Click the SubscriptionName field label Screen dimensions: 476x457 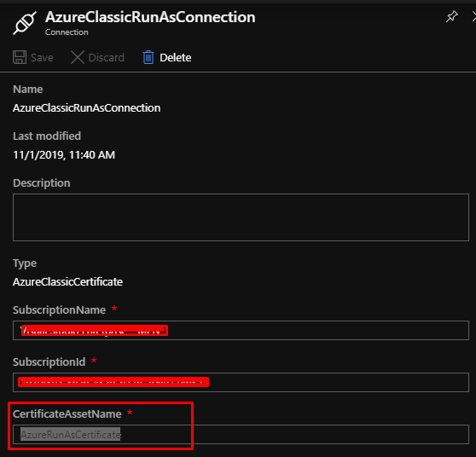tap(59, 310)
